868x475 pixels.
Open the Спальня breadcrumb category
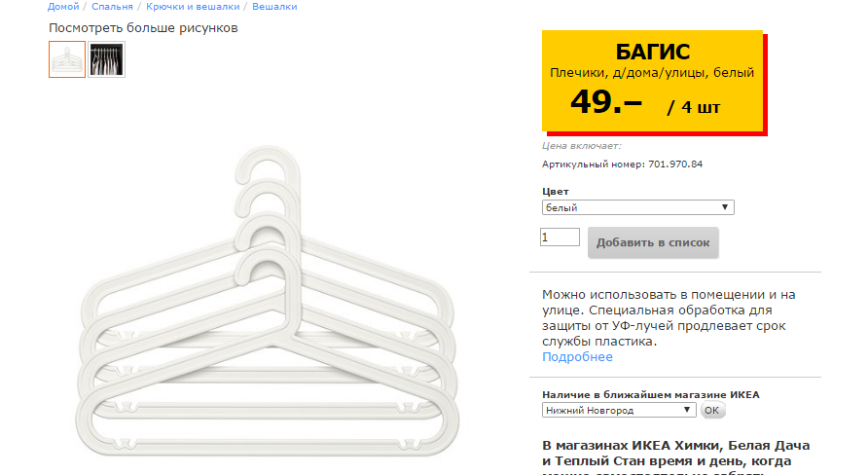pos(112,7)
